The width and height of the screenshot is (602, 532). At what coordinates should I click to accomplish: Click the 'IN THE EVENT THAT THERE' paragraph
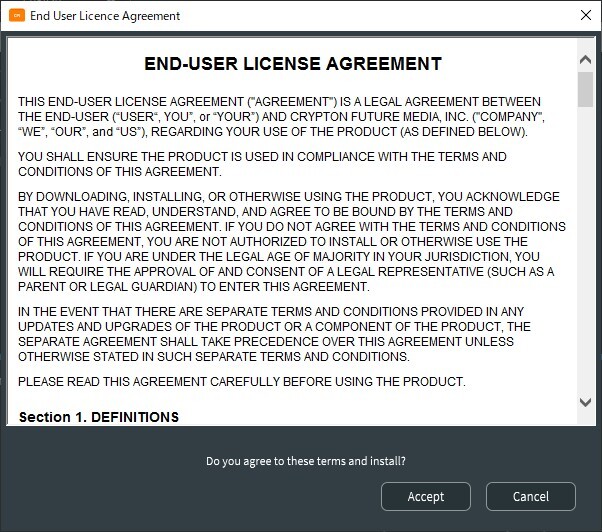[x=274, y=334]
